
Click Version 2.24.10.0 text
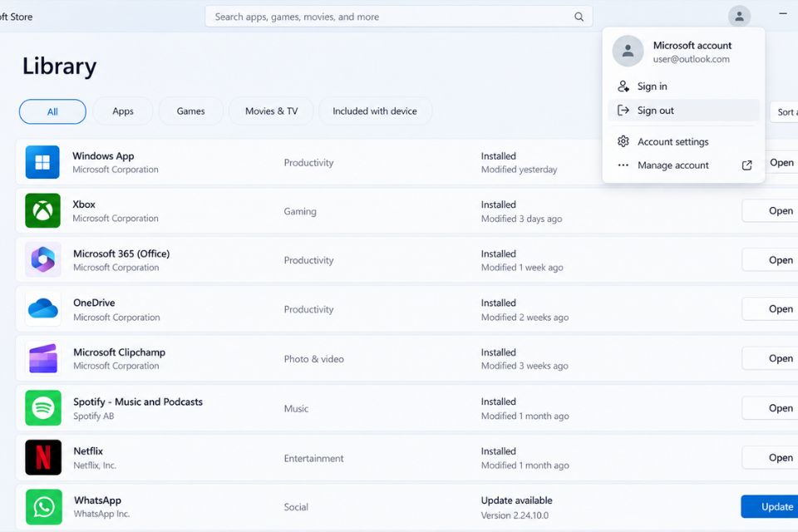pos(515,515)
